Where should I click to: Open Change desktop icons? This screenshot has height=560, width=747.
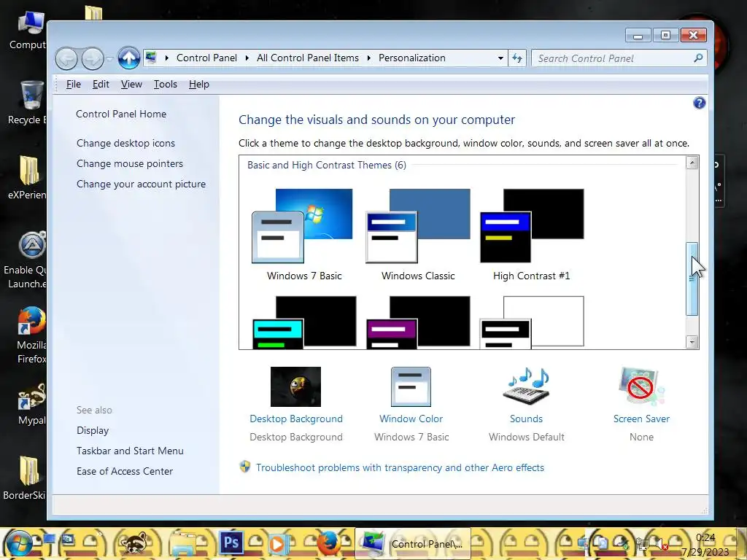click(x=125, y=144)
